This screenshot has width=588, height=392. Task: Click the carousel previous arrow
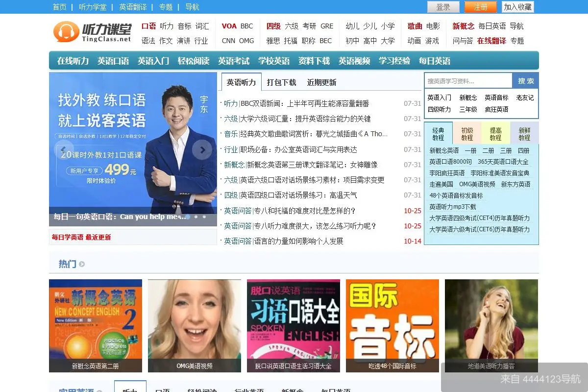pyautogui.click(x=63, y=149)
